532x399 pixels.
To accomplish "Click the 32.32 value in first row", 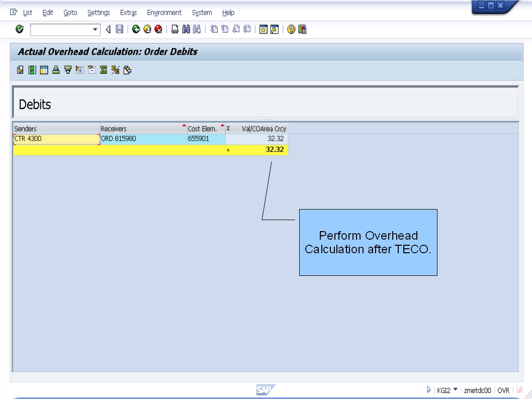I will (276, 139).
